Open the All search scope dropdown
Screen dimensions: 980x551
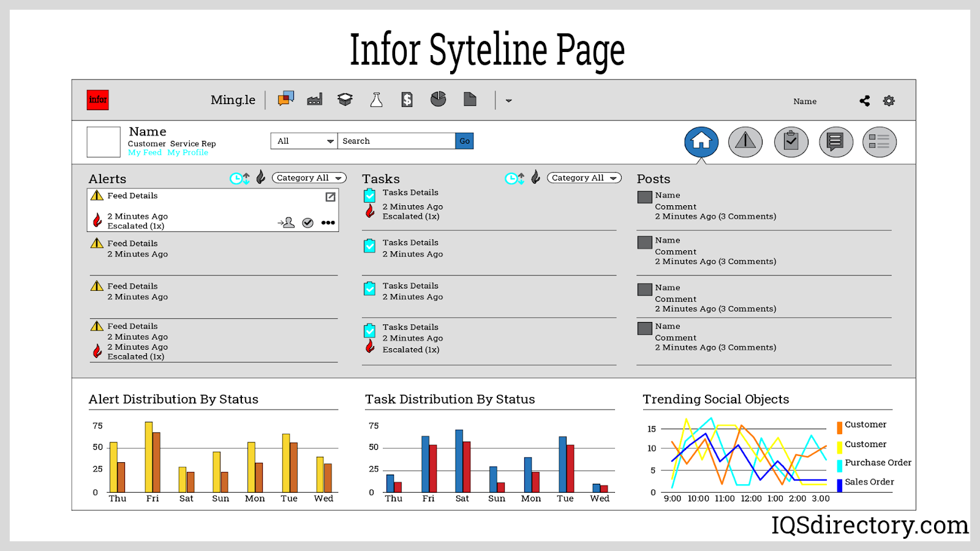pos(304,141)
